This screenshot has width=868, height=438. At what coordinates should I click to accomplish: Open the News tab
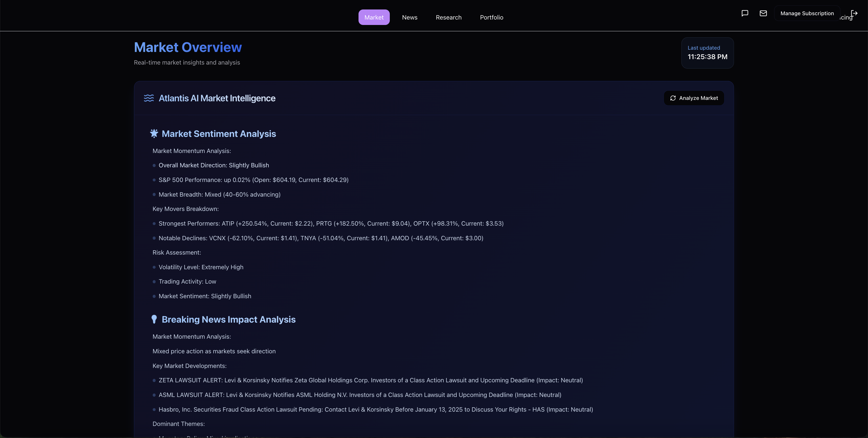coord(409,17)
